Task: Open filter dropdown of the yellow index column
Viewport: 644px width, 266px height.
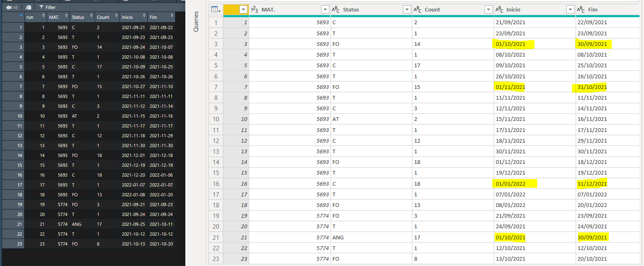Action: pyautogui.click(x=243, y=9)
